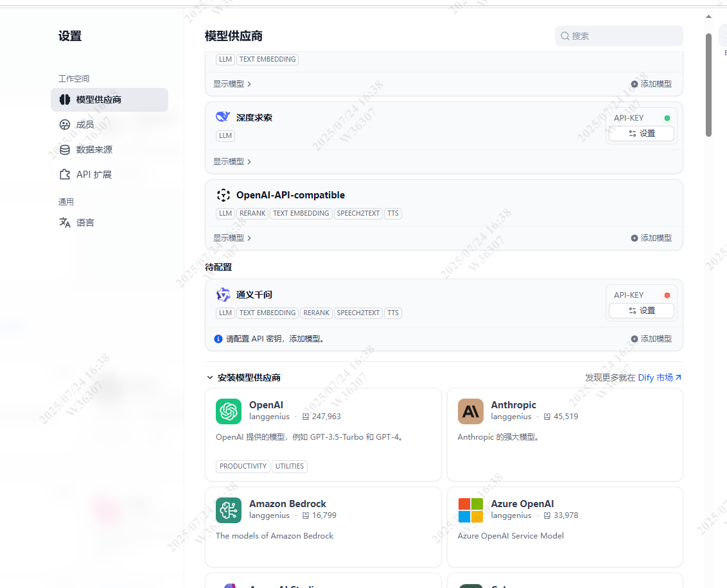Click the DeepSeek whale logo icon

point(223,117)
